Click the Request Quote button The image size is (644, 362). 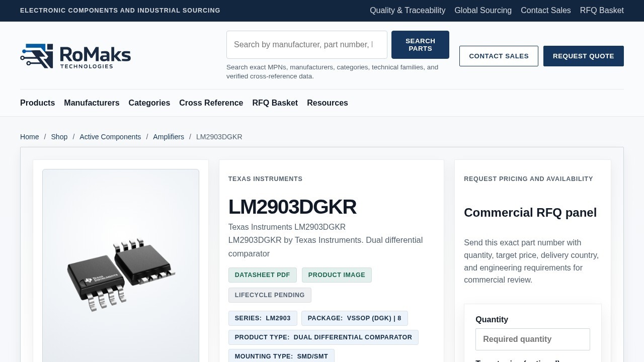point(584,56)
